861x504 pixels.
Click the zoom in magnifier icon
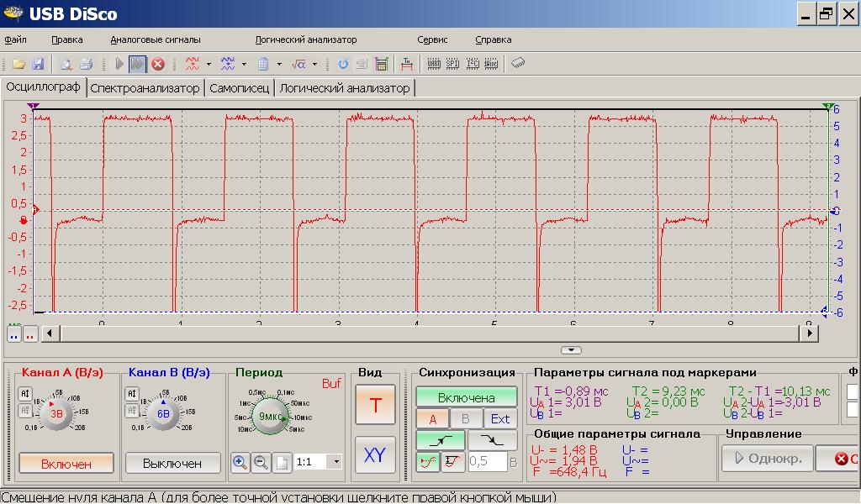click(x=240, y=461)
